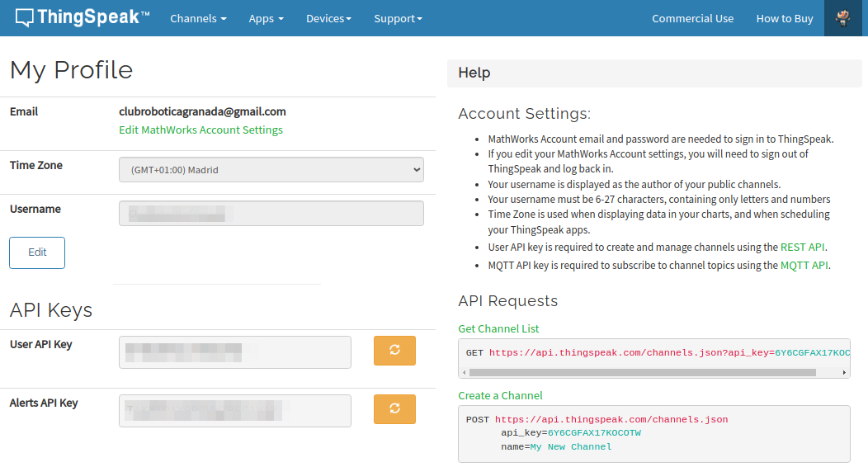Screen dimensions: 868x467
Task: Open the MQTT API link
Action: pyautogui.click(x=804, y=265)
